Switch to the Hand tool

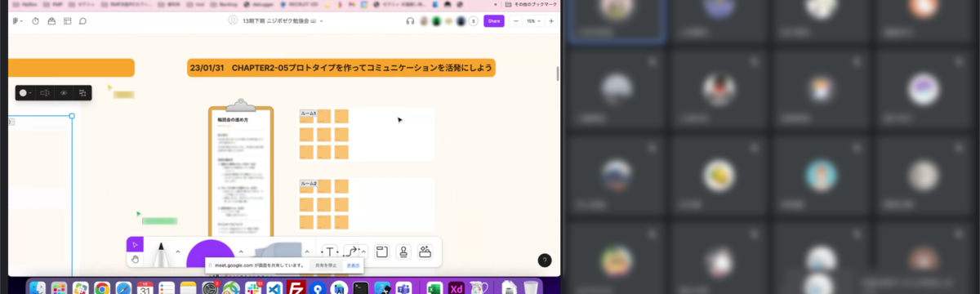[136, 260]
